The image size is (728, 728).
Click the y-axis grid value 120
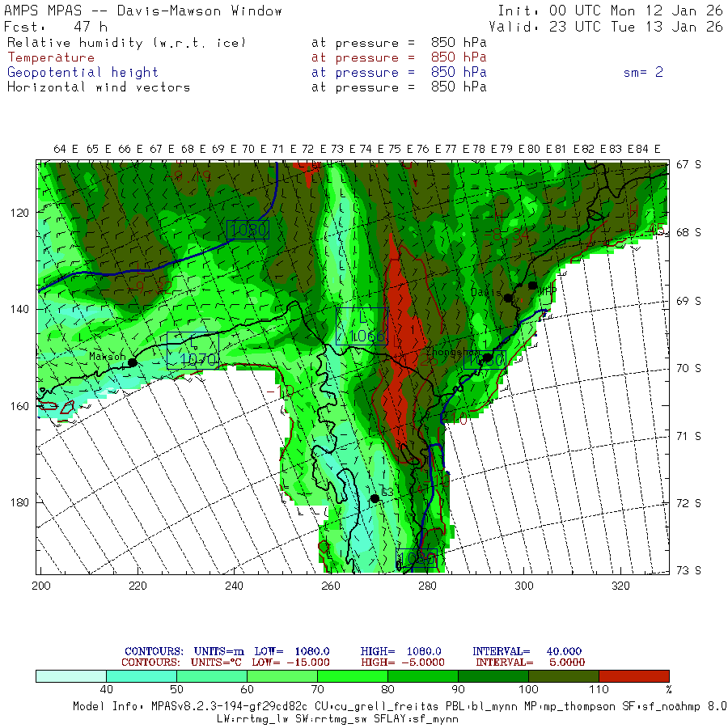[19, 213]
